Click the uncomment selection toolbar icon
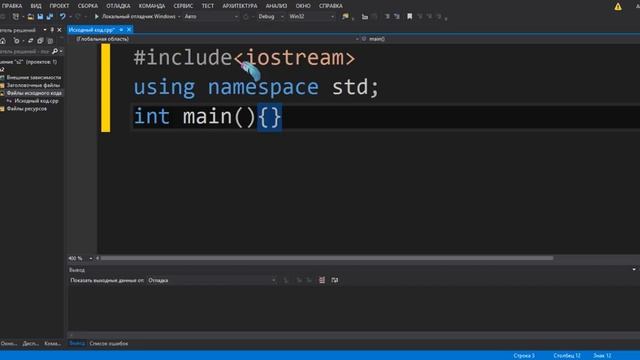640x360 pixels. [397, 17]
